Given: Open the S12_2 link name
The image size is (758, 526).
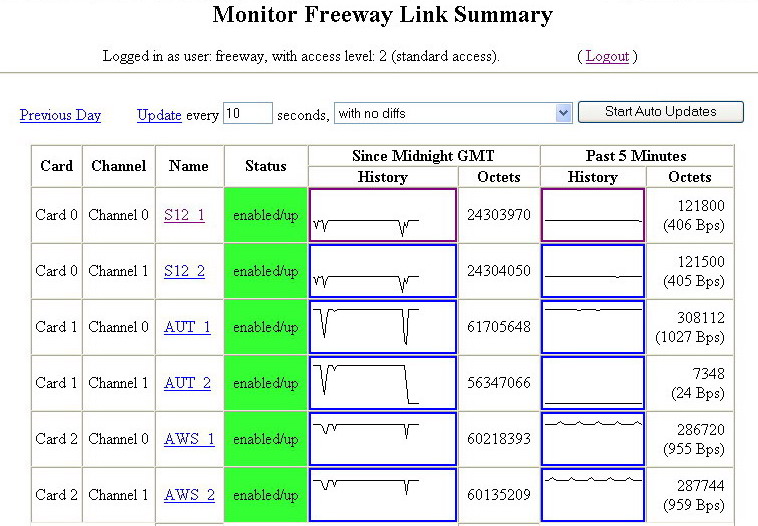Looking at the screenshot, I should [x=184, y=271].
